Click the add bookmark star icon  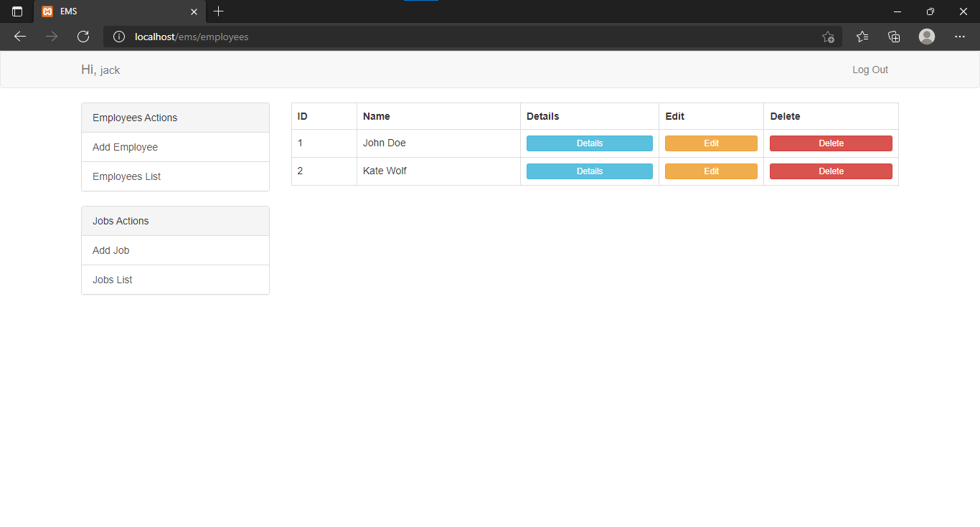828,37
